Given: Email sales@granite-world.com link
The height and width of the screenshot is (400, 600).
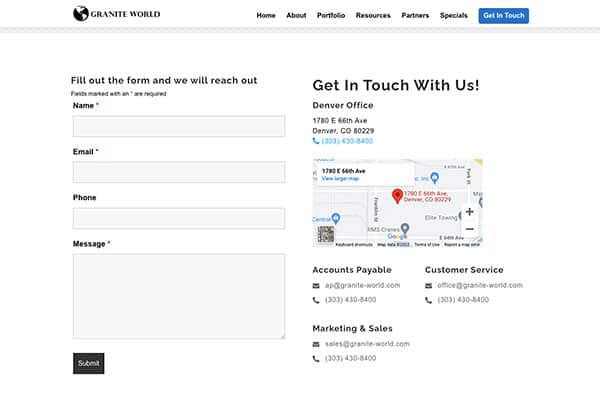Looking at the screenshot, I should pos(367,344).
